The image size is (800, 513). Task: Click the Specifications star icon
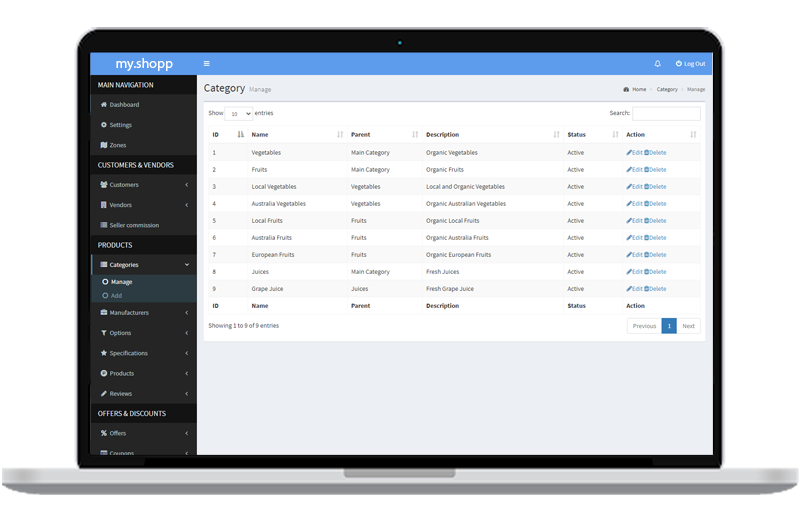pos(104,353)
